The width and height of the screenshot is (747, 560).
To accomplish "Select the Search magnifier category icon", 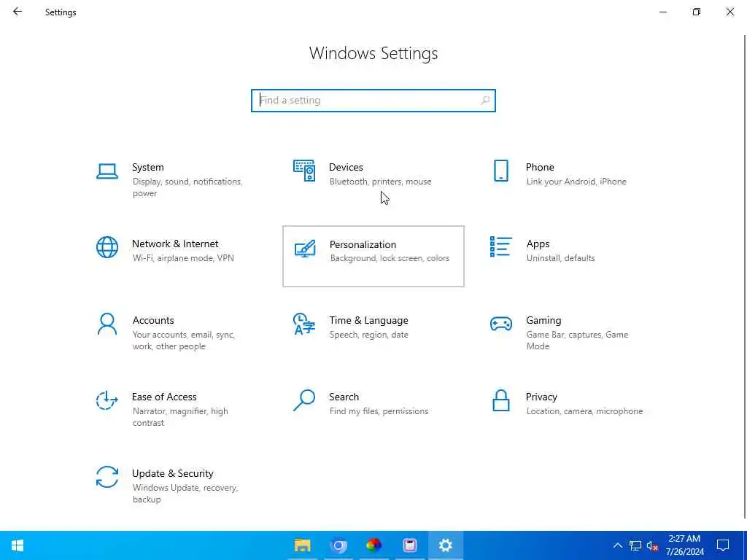I will coord(304,400).
